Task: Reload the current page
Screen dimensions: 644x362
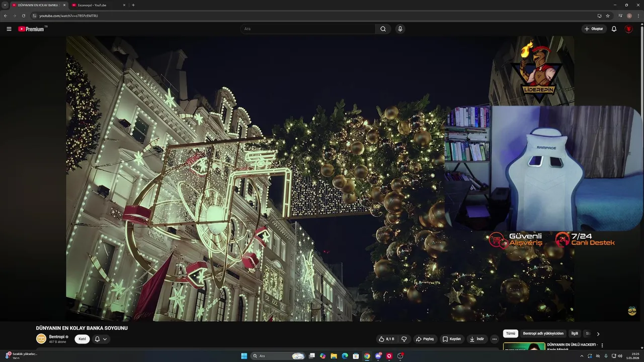Action: point(23,16)
